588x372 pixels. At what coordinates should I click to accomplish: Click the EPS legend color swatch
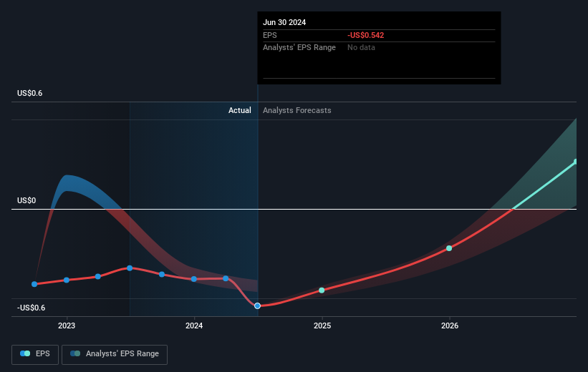(x=25, y=353)
